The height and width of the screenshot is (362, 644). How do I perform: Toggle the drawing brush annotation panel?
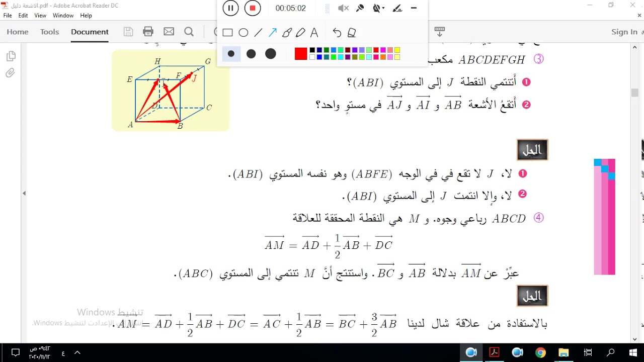coord(397,8)
